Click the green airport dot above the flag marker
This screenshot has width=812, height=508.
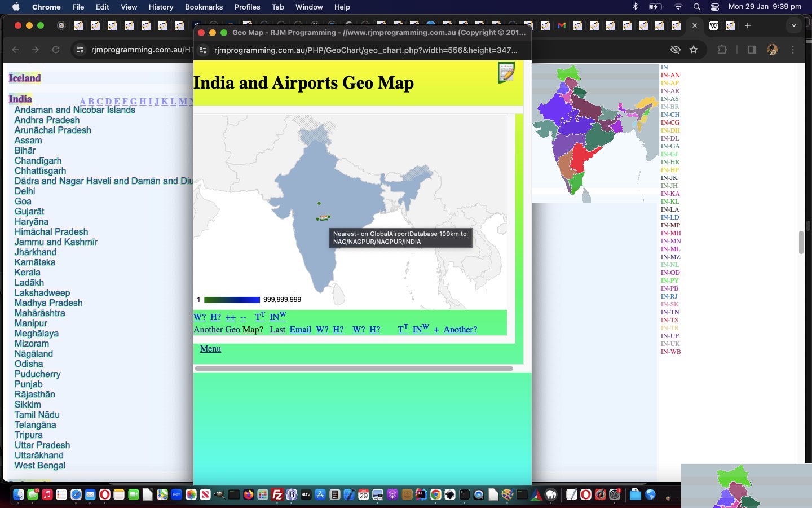(319, 203)
